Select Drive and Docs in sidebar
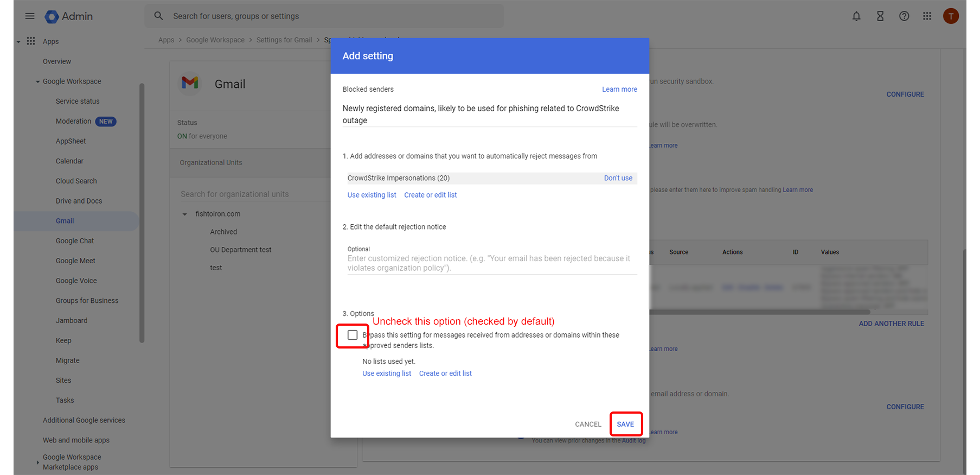Image resolution: width=980 pixels, height=475 pixels. click(79, 201)
